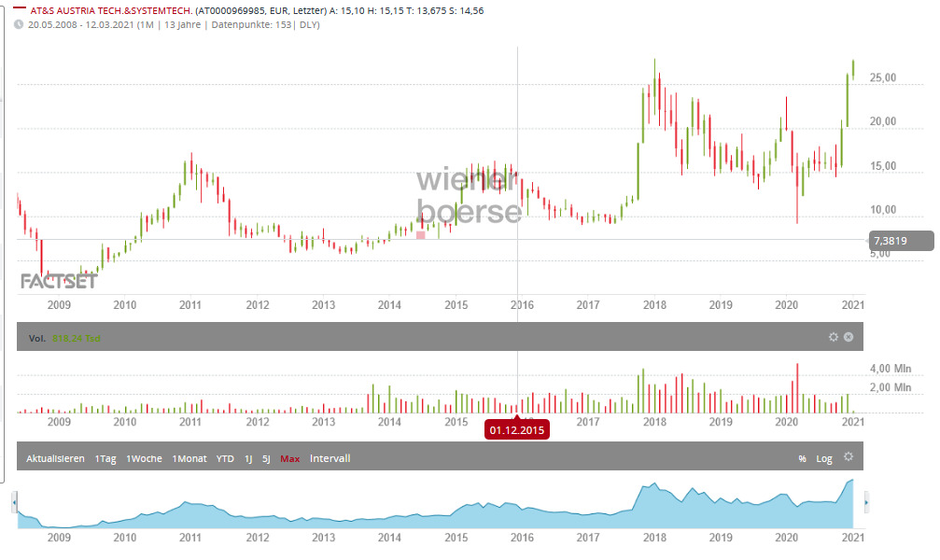Click the Aktualisieren refresh button
Viewport: 940px width, 560px height.
(x=55, y=458)
